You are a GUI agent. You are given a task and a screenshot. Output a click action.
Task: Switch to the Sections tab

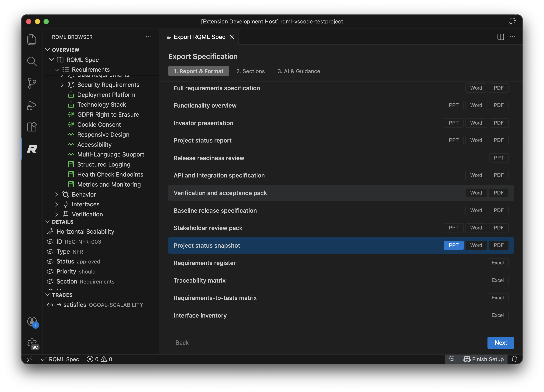click(250, 71)
